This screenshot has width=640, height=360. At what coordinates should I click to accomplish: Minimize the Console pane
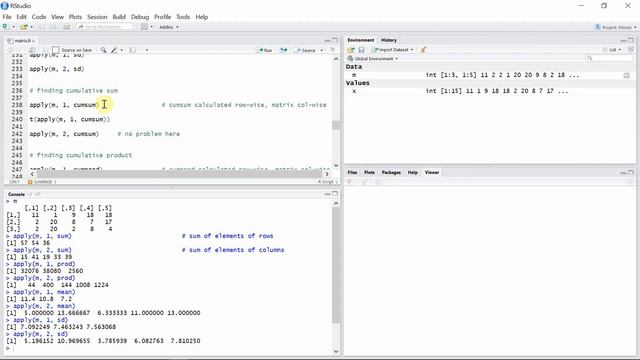tap(327, 194)
